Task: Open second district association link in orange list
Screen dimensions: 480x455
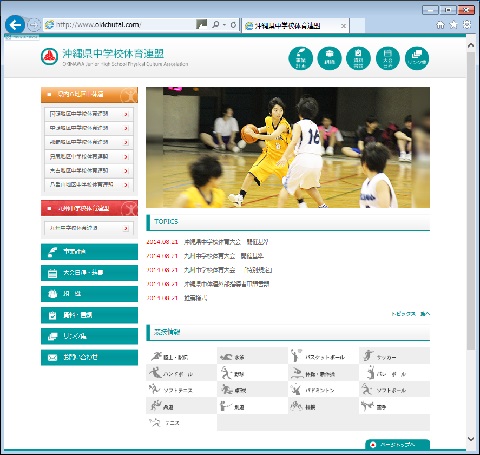Action: tap(89, 128)
